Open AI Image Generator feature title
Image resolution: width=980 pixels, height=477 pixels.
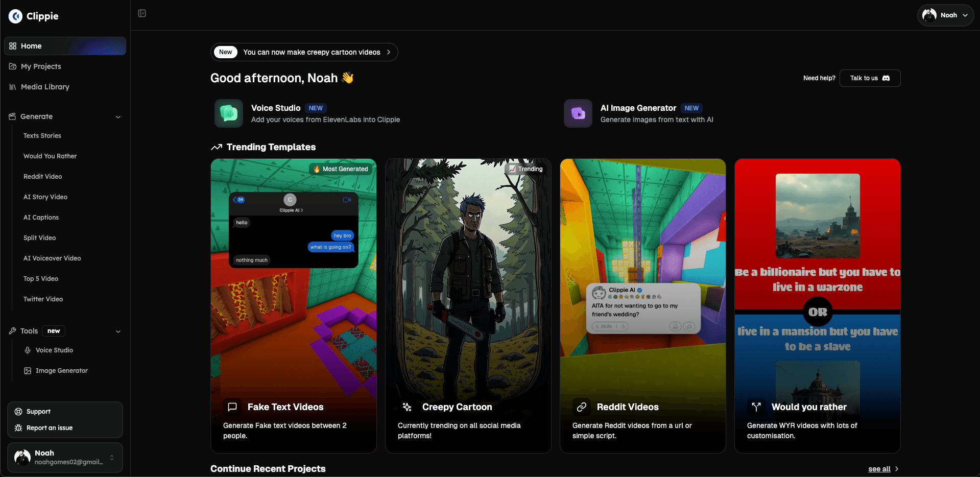click(638, 108)
